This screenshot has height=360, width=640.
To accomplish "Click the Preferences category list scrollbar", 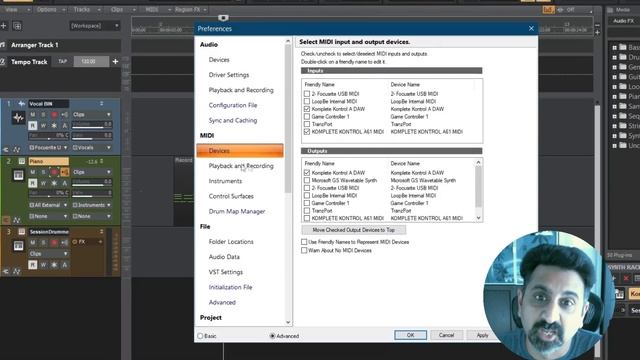I will (288, 118).
